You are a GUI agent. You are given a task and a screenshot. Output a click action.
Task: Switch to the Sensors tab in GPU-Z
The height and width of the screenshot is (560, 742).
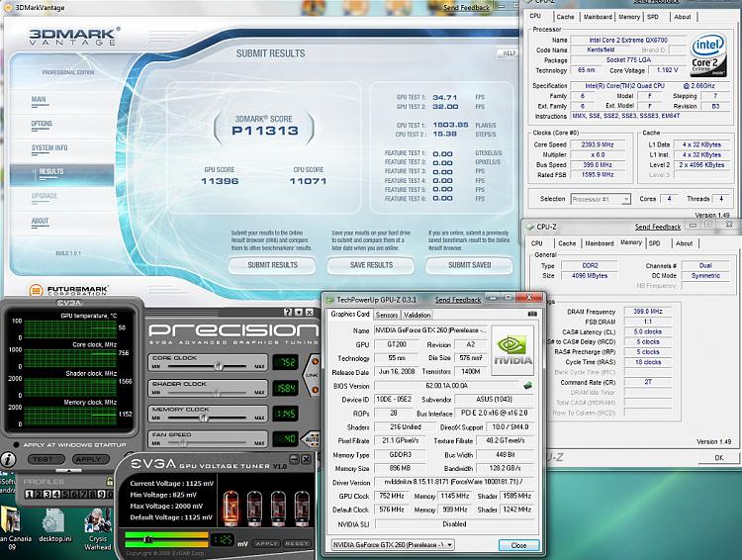pos(387,315)
